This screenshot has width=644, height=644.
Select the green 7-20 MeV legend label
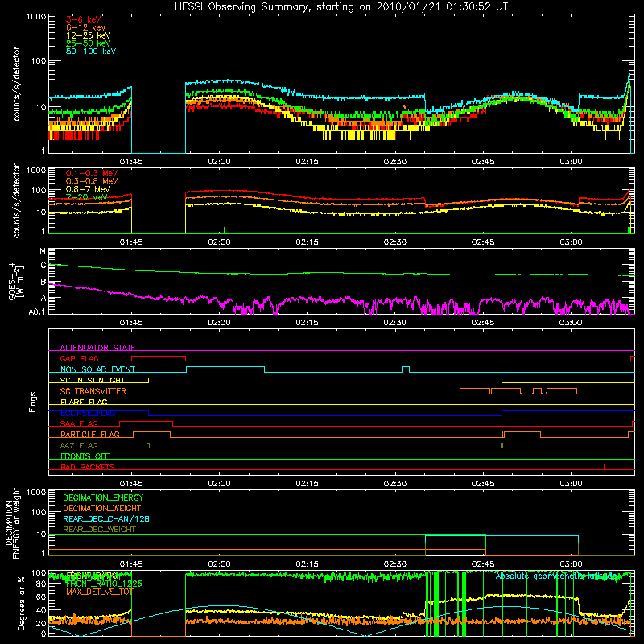(x=86, y=197)
